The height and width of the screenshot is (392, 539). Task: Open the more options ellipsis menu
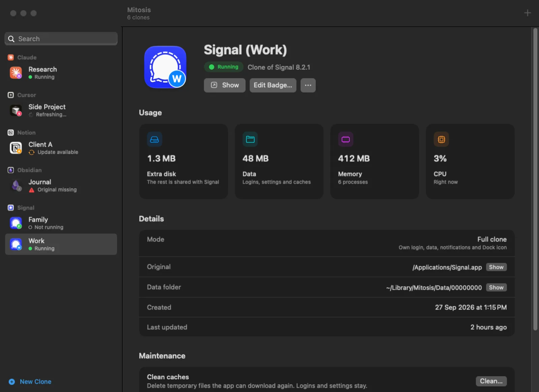[308, 85]
